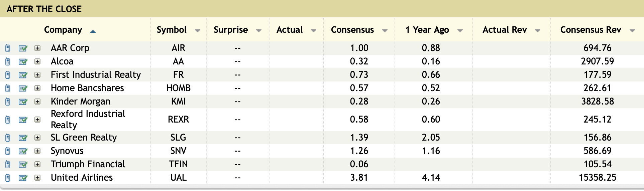Screen dimensions: 644x191
Task: Click the Company column header
Action: pos(63,30)
